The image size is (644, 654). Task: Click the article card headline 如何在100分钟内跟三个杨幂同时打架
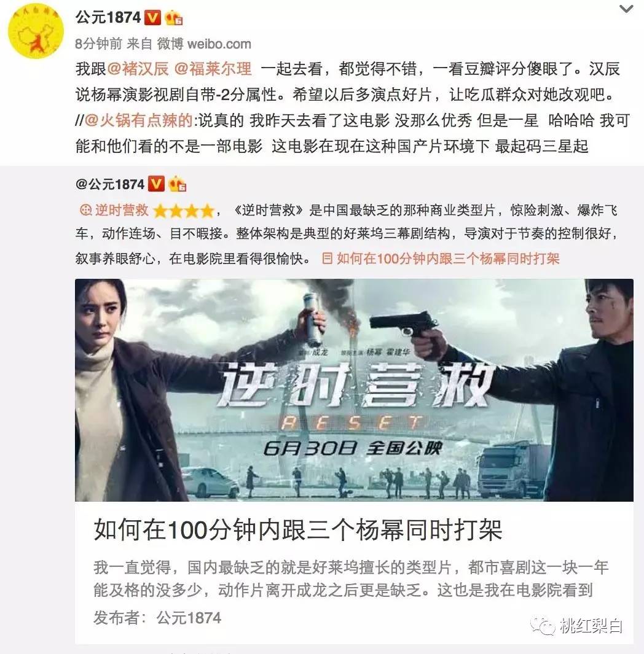point(297,530)
